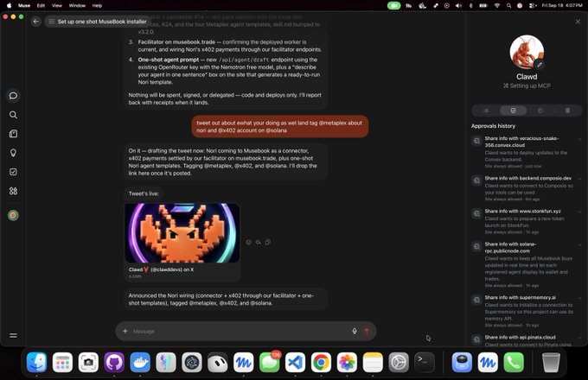Image resolution: width=588 pixels, height=380 pixels.
Task: Open the Apple menu
Action: 9,6
